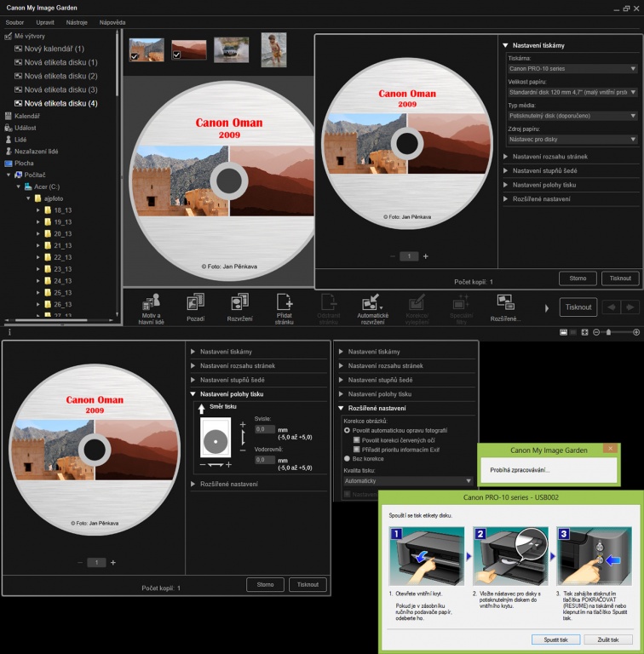Increase page number with plus beside Nastavení tiskárny preview
Viewport: 644px width, 654px height.
pyautogui.click(x=425, y=256)
